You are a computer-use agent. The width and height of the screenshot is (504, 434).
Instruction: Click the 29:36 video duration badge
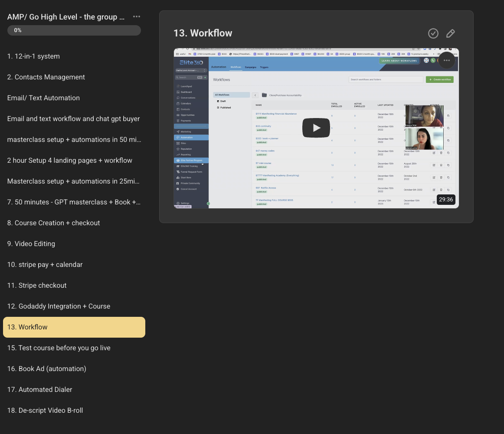click(446, 200)
